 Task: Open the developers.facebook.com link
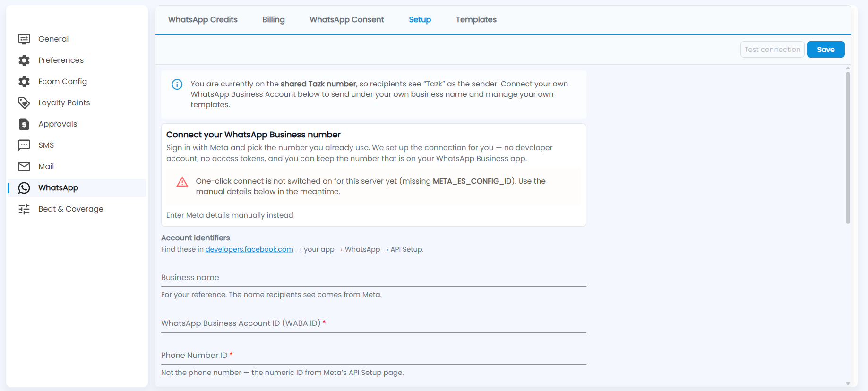(x=249, y=249)
